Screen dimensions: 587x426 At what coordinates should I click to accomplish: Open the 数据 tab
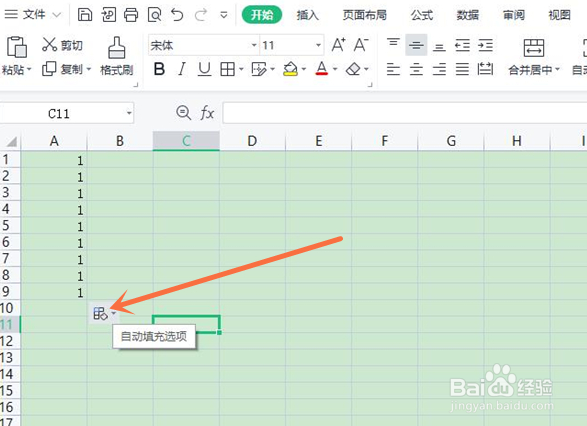(x=468, y=15)
